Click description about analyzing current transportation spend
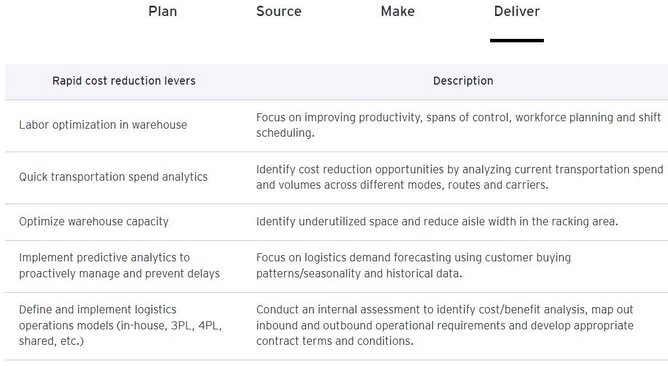Image resolution: width=668 pixels, height=366 pixels. [x=460, y=177]
